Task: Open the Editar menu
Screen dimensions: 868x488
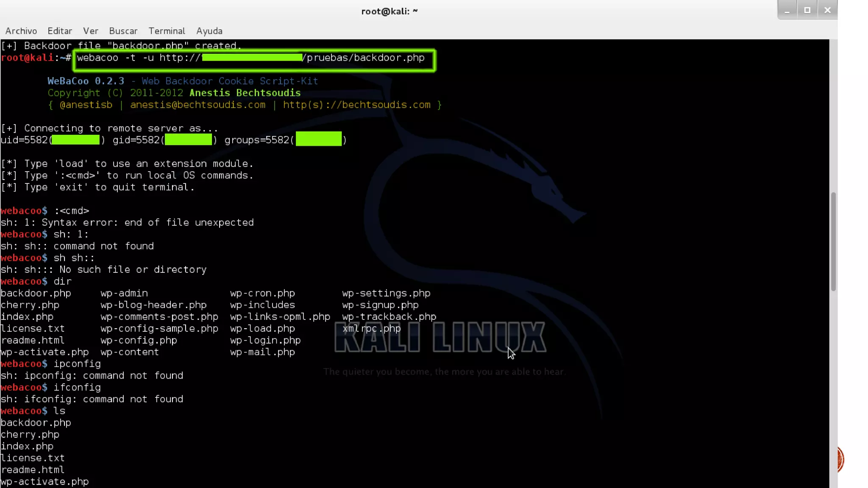Action: [59, 31]
